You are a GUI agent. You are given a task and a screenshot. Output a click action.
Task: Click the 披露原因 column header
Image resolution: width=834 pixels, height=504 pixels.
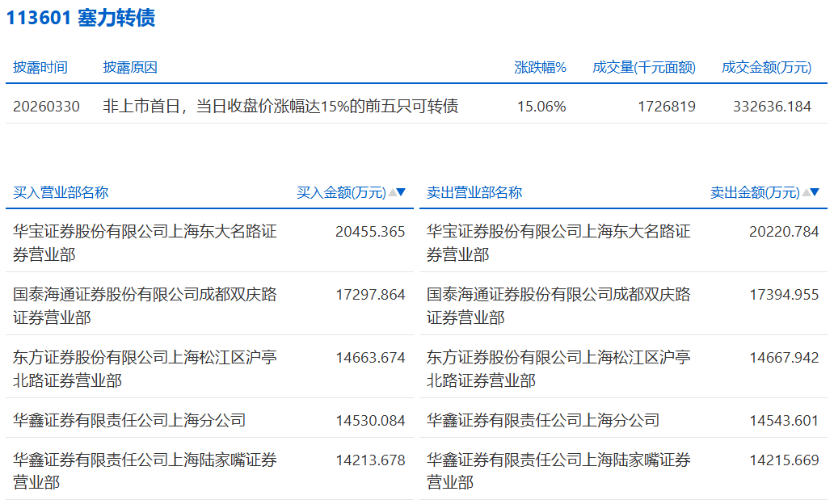point(130,67)
